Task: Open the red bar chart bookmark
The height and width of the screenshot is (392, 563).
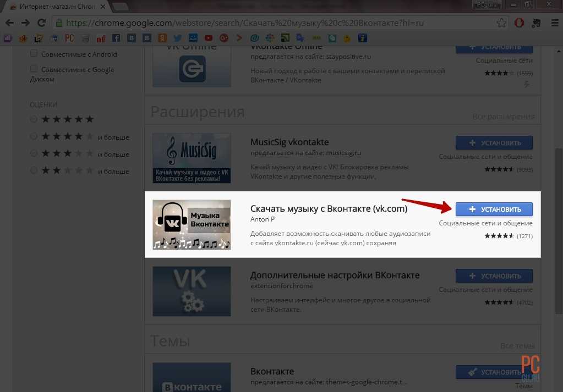Action: click(x=101, y=38)
